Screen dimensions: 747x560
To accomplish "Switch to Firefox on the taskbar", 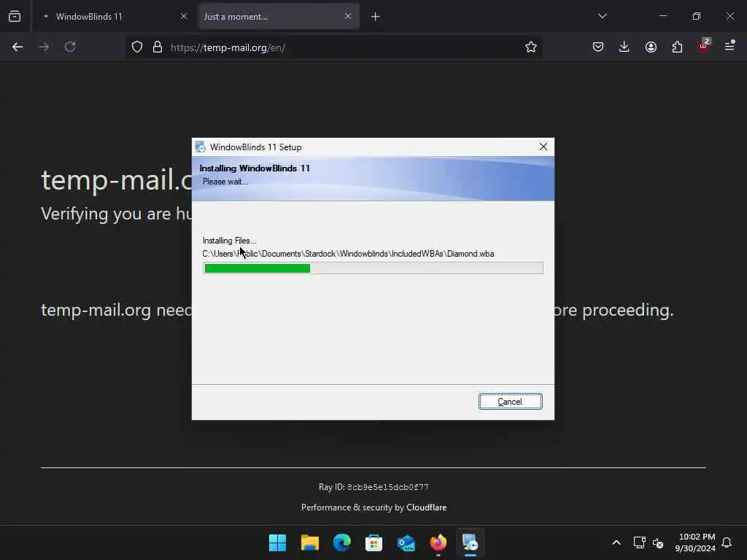I will [438, 542].
